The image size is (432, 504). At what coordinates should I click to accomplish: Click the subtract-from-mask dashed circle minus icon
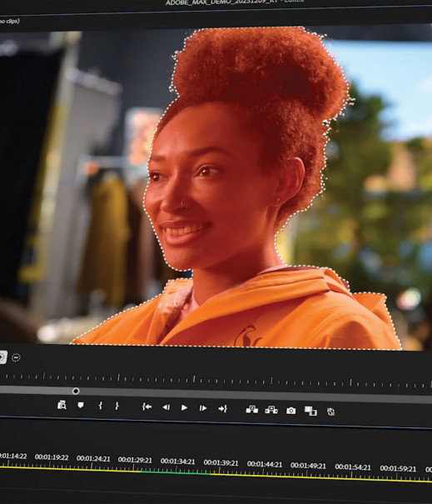point(16,357)
